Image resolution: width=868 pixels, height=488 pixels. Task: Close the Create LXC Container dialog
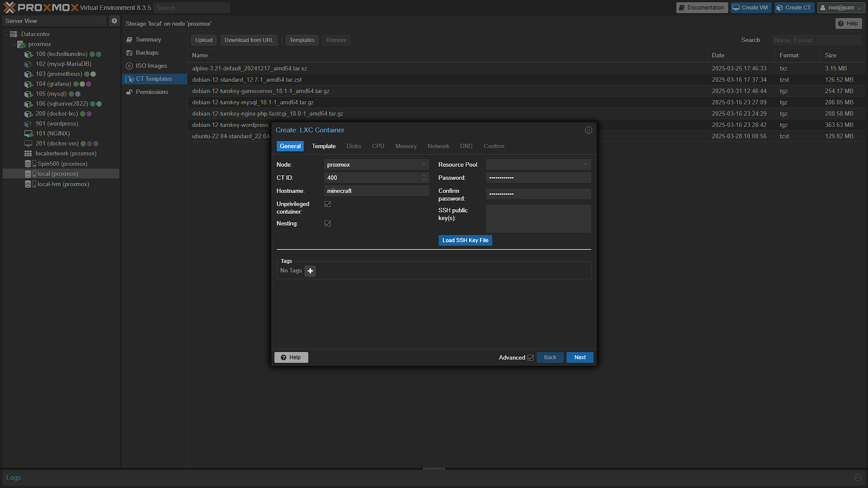coord(589,130)
